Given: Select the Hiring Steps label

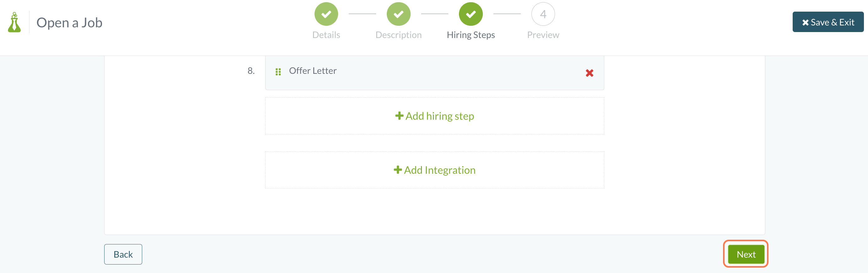Looking at the screenshot, I should point(471,35).
